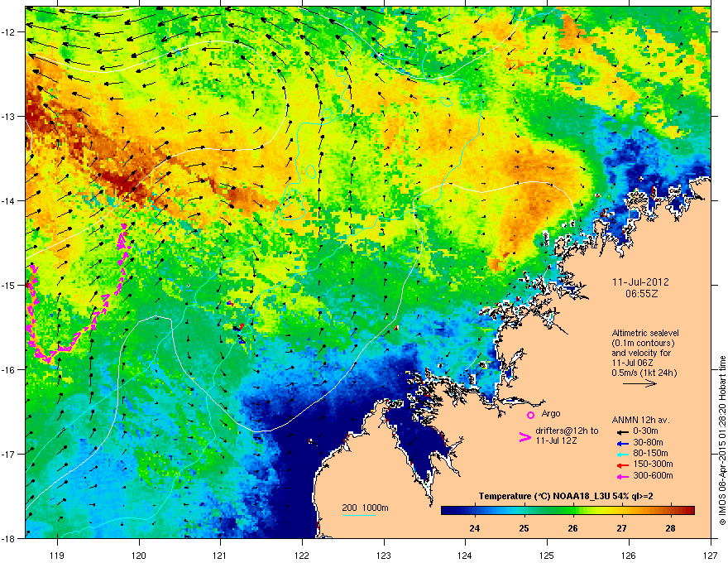The image size is (728, 563).
Task: Click the magenta Argo circle legend marker
Action: click(530, 415)
